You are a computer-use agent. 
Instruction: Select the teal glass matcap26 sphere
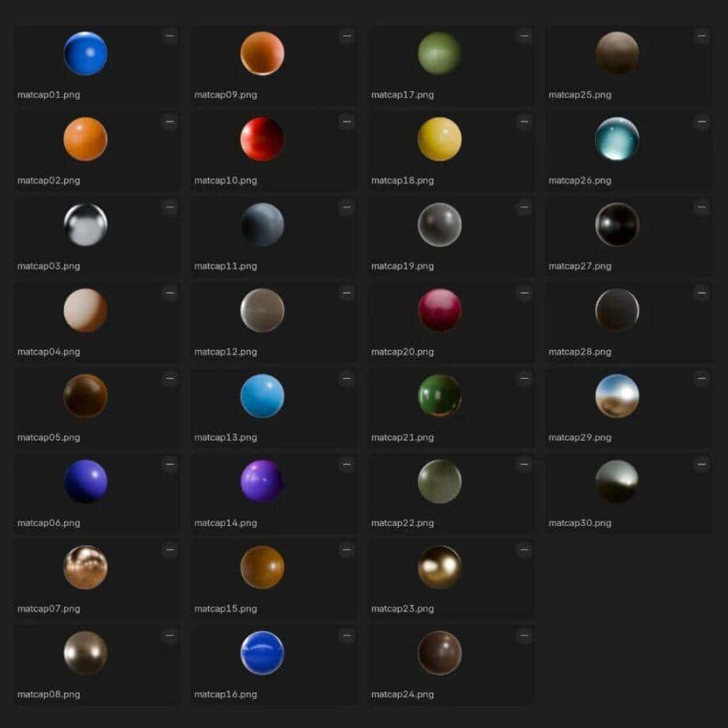click(617, 138)
